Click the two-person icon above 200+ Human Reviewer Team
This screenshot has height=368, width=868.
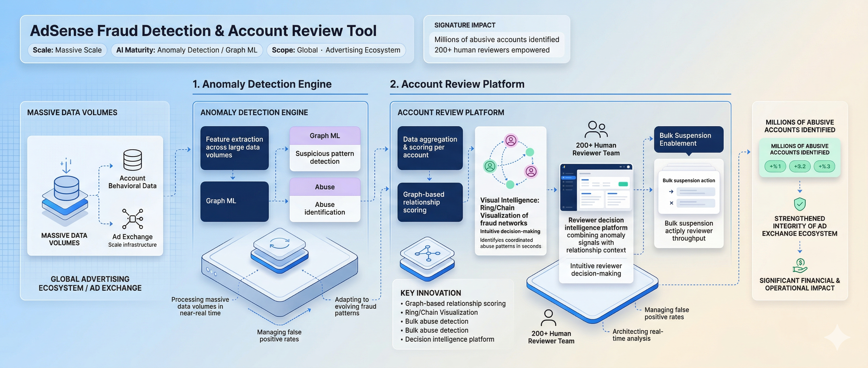596,130
